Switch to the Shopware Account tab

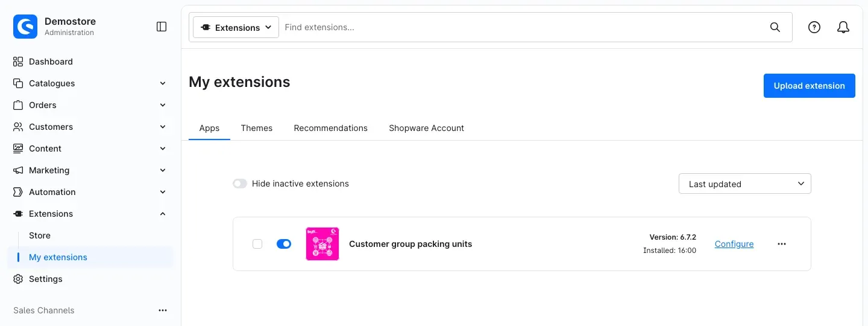(x=426, y=128)
